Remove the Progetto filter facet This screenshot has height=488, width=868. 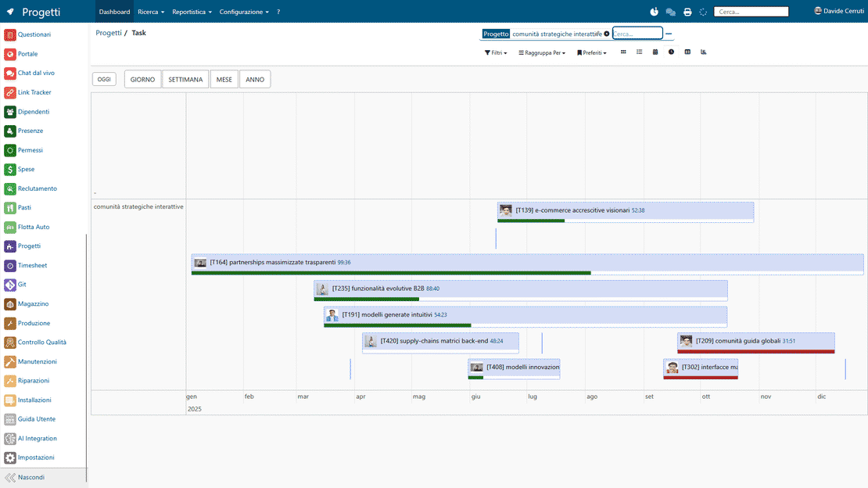click(607, 34)
